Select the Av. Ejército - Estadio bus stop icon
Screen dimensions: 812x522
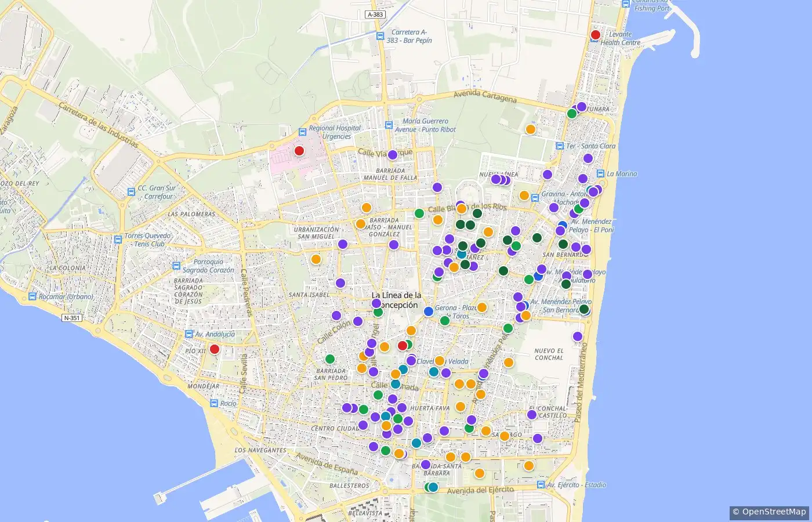(x=541, y=485)
